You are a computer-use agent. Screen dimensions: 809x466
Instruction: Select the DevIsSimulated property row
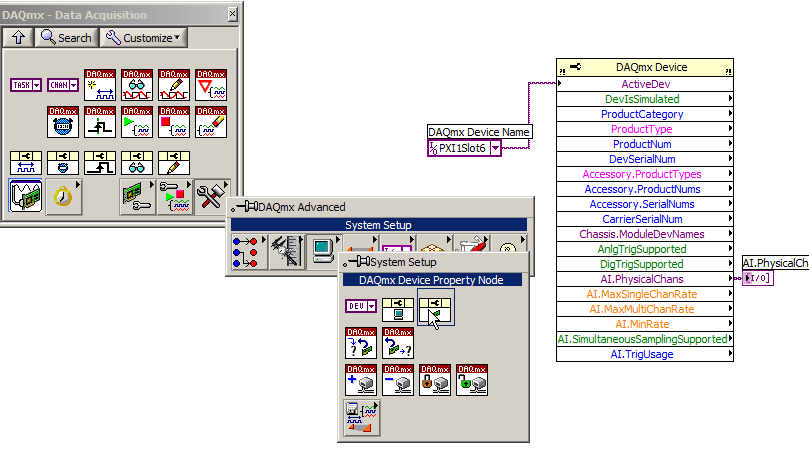pyautogui.click(x=645, y=99)
